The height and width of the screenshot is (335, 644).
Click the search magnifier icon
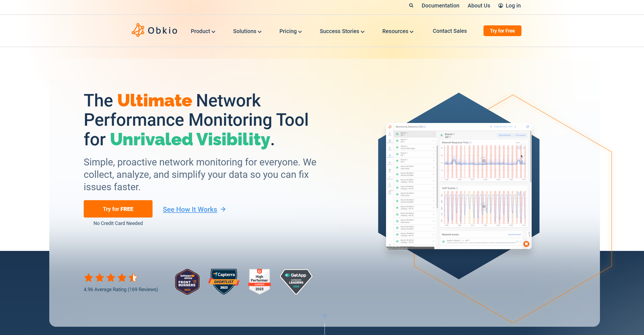click(x=411, y=6)
